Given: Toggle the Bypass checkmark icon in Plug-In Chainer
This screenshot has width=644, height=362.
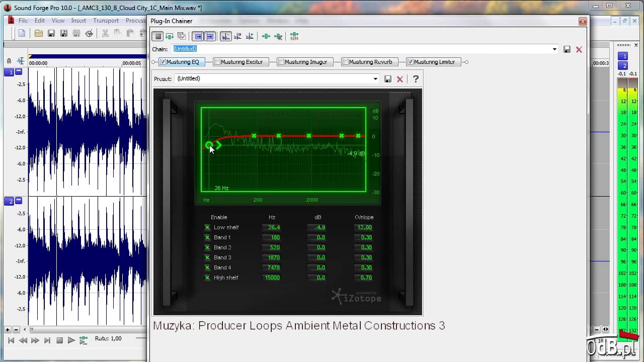Looking at the screenshot, I should pos(182,36).
